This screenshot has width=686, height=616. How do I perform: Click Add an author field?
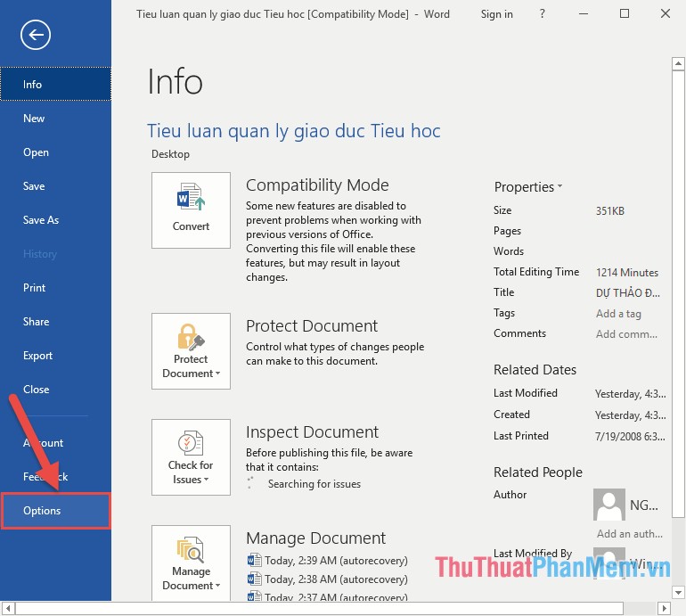[630, 534]
